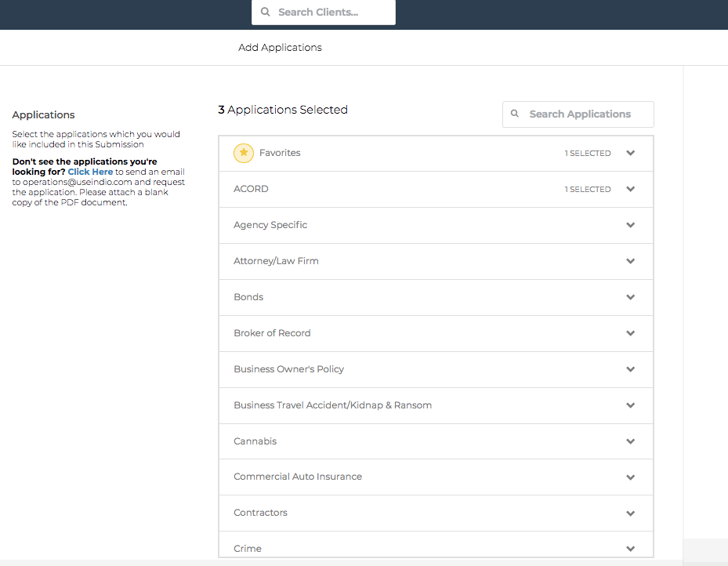Click the magnifier icon in Search Applications
The image size is (728, 566).
pos(515,114)
